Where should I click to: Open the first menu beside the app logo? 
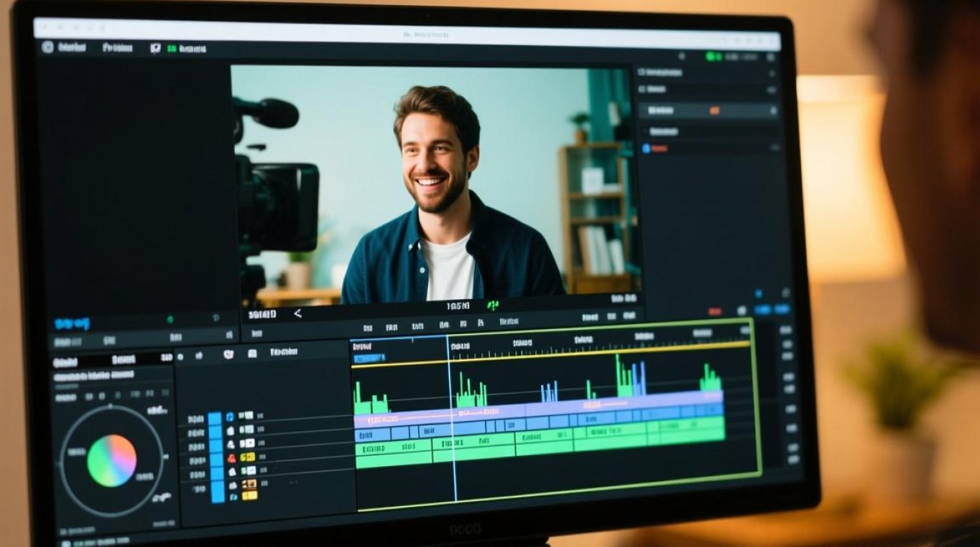[x=72, y=47]
